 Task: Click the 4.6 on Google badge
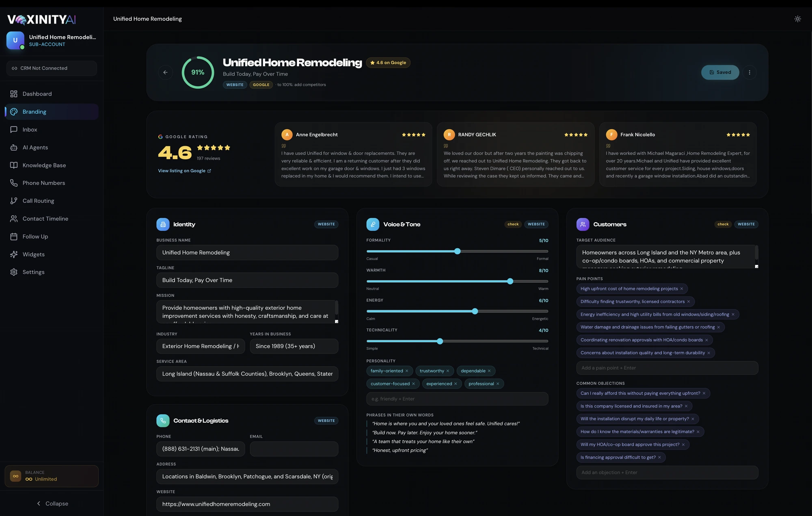point(388,63)
